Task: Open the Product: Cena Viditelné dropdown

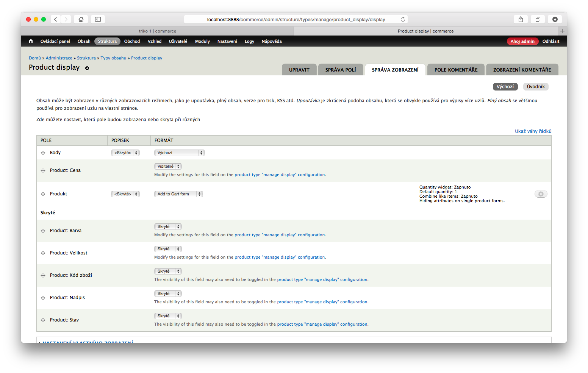Action: coord(168,167)
